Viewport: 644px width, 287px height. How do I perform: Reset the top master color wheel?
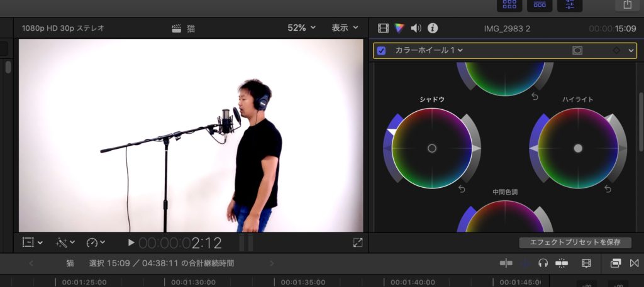click(535, 96)
